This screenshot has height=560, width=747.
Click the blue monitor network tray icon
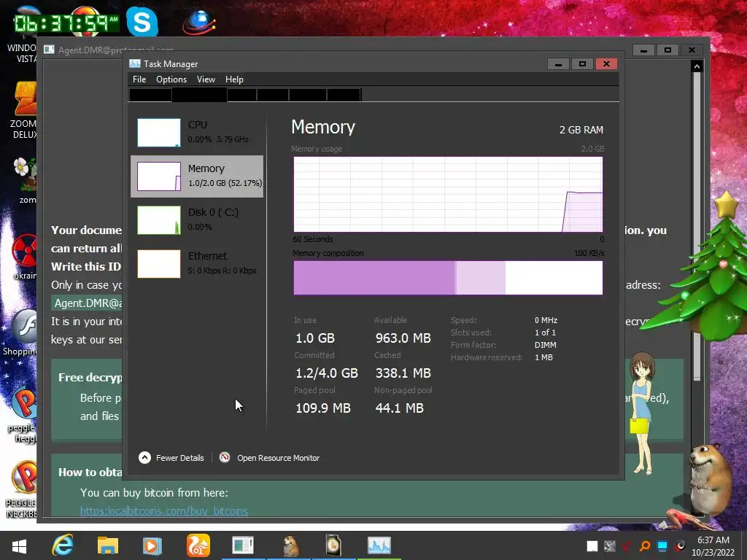662,546
